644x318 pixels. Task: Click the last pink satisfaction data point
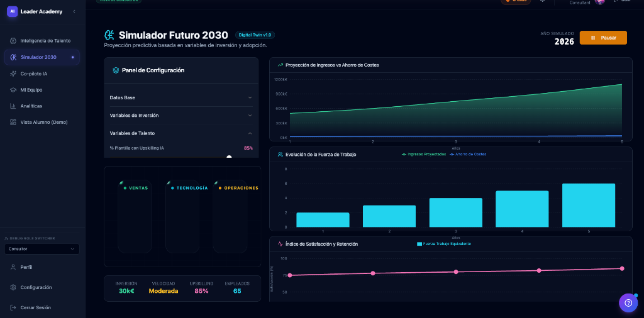622,268
